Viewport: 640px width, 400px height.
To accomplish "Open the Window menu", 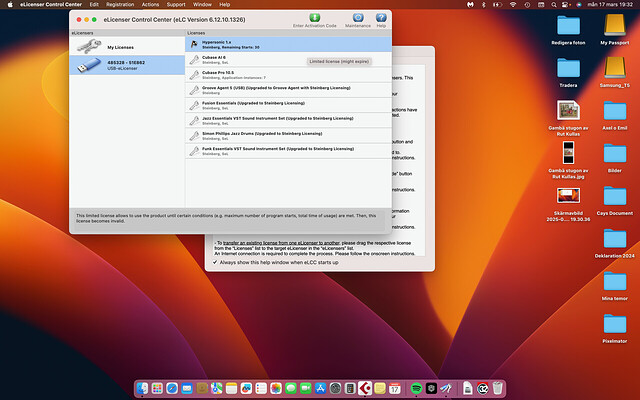I will pyautogui.click(x=202, y=4).
